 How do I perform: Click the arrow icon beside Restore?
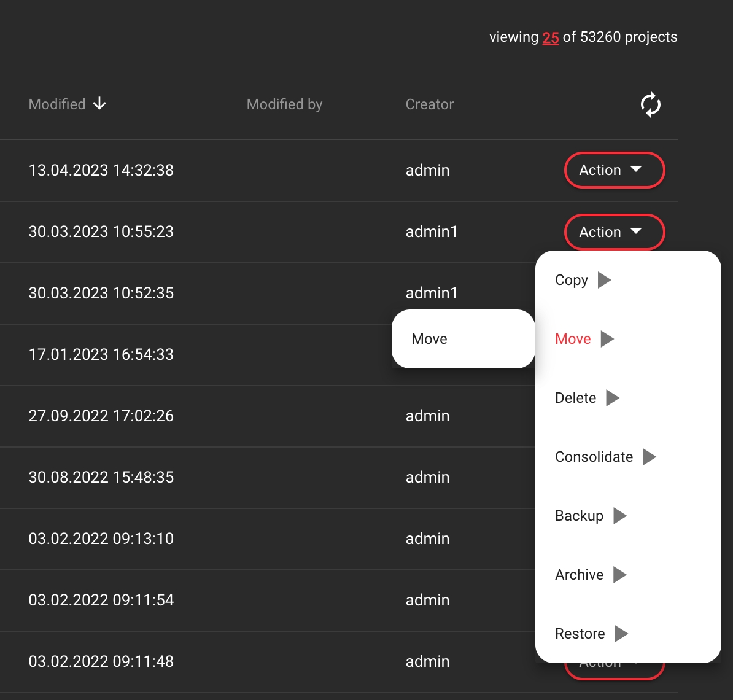point(621,634)
